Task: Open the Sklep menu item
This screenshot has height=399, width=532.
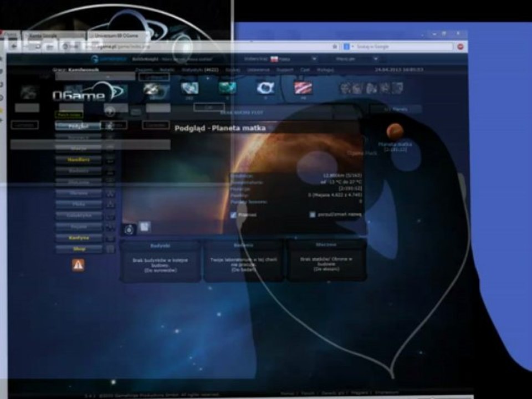Action: 79,249
